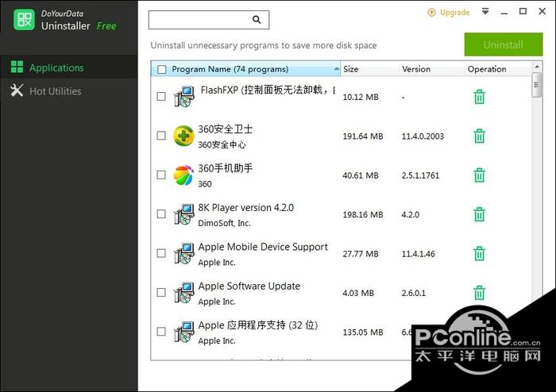Click the Apple Mobile Device Support icon
The height and width of the screenshot is (392, 556).
[184, 254]
